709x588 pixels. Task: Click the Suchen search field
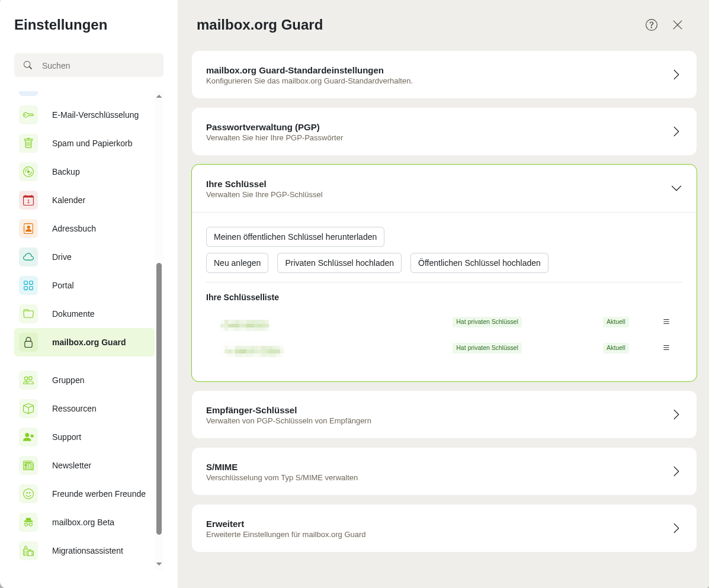89,66
